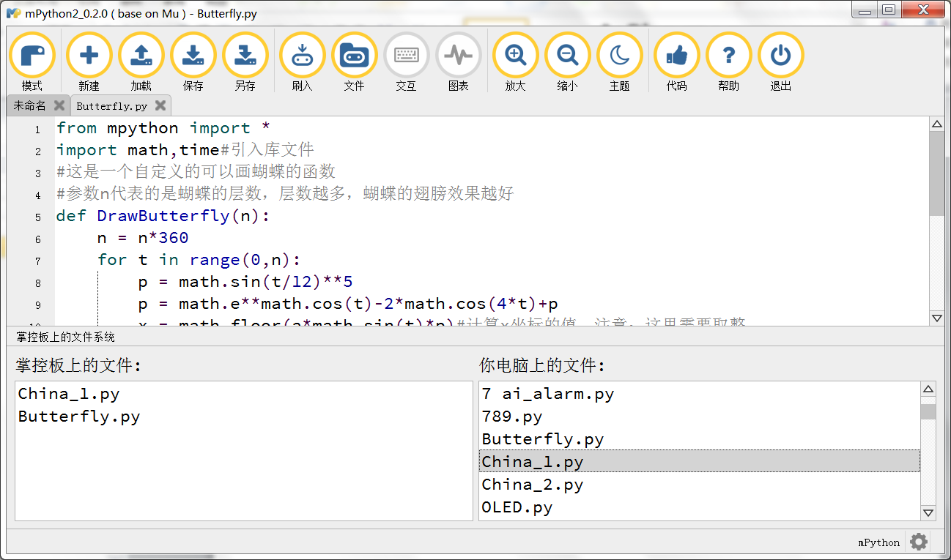Open the 交互 (REPL) keyboard icon
The image size is (951, 560).
click(x=406, y=56)
